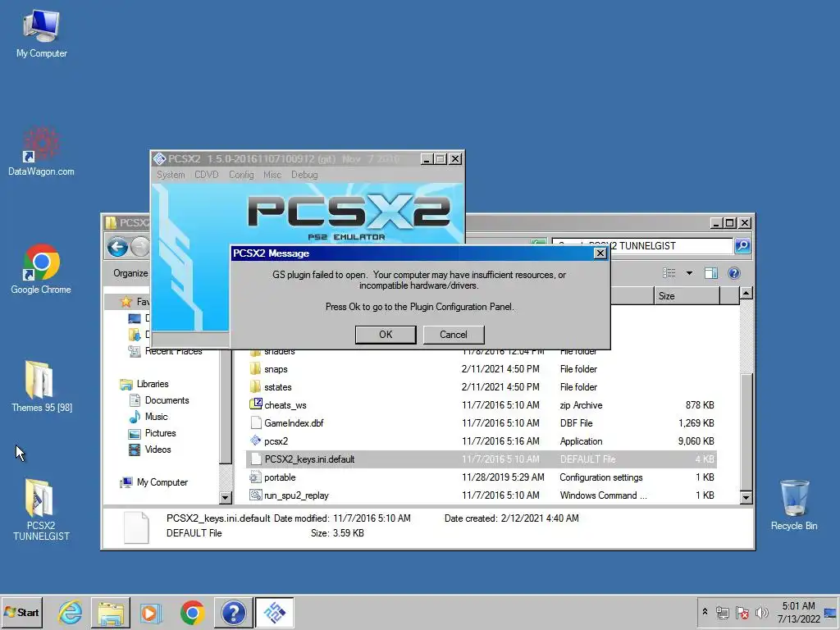Toggle the preview pane icon
The width and height of the screenshot is (840, 630).
[x=711, y=273]
